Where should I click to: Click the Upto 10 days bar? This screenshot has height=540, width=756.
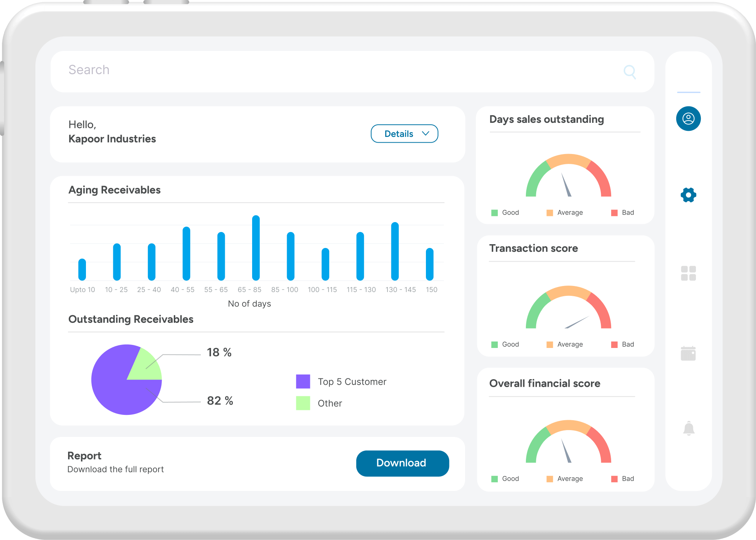click(82, 270)
